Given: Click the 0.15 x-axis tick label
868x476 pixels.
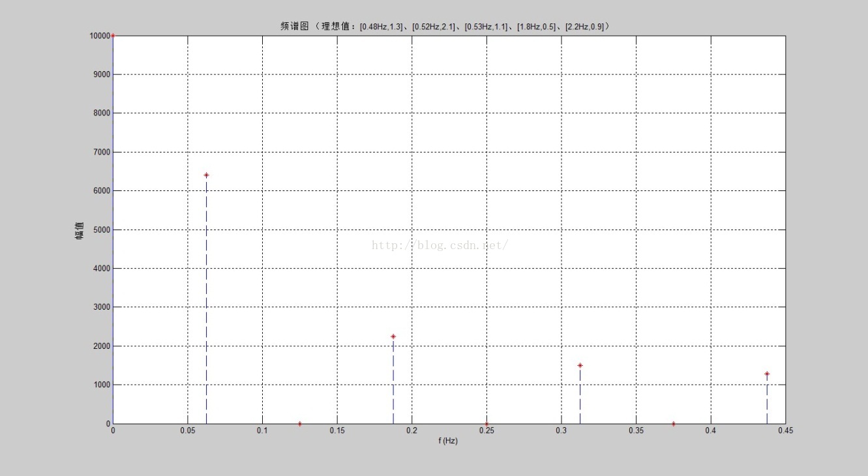Looking at the screenshot, I should coord(337,431).
